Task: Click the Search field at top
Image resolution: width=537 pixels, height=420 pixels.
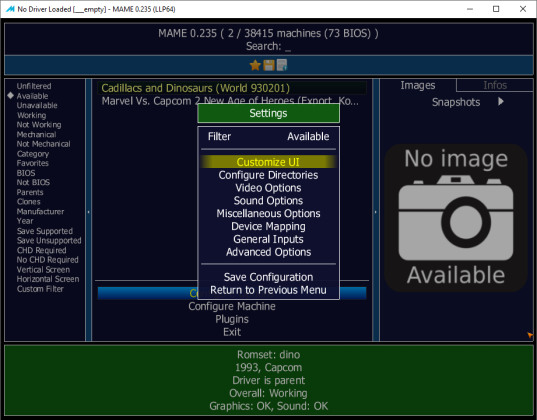Action: [x=268, y=46]
